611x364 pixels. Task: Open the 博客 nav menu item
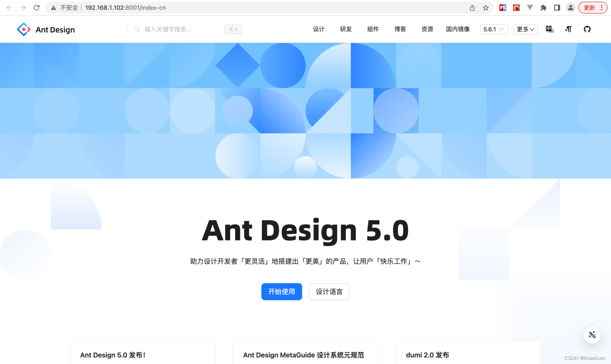[x=400, y=29]
